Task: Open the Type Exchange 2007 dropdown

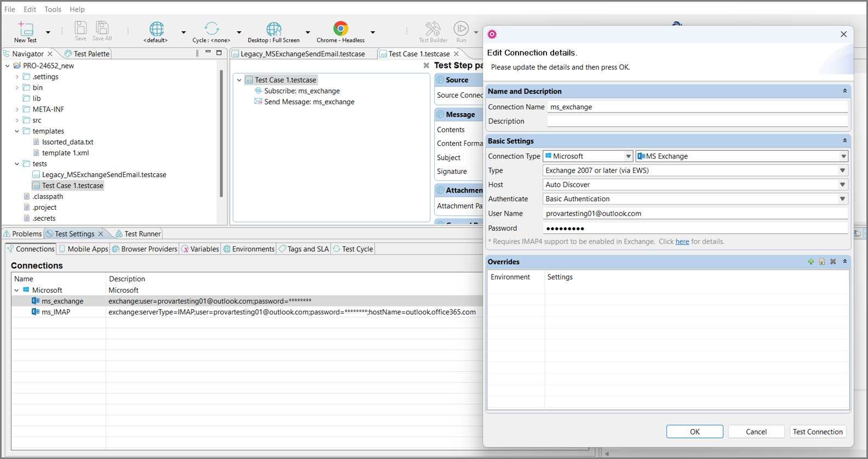Action: (843, 170)
